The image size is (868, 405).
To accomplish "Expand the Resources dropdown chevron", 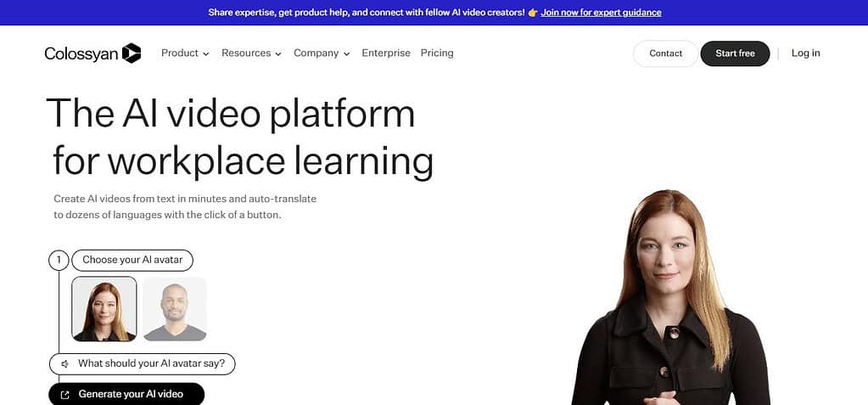I will coord(278,53).
